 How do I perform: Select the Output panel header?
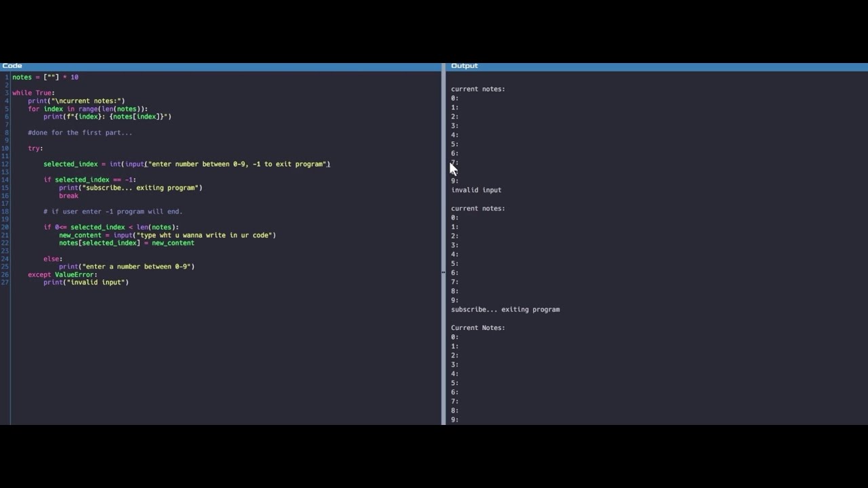(656, 66)
